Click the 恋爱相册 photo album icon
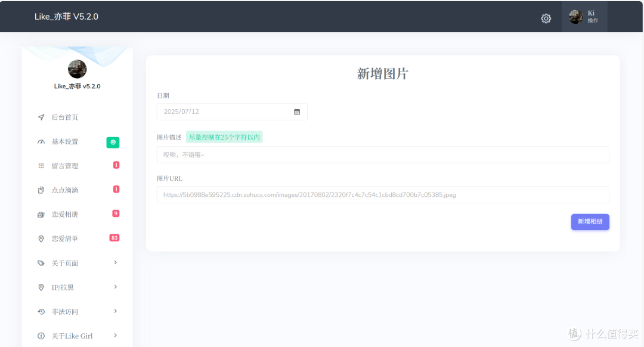Screen dimensions: 644x347 (x=41, y=215)
